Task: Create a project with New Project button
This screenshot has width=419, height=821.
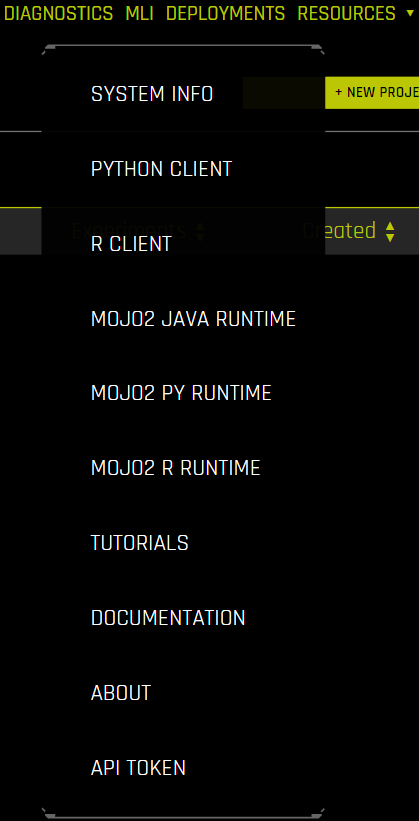Action: (372, 93)
